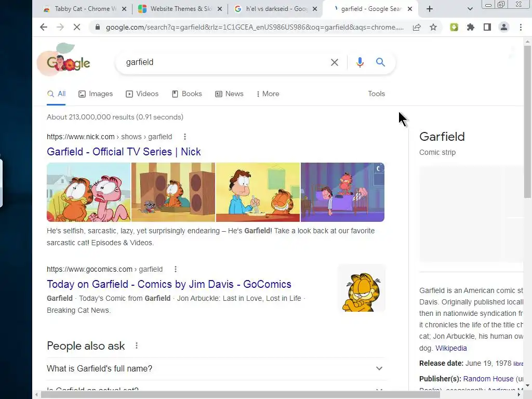Click the horizontal page scrollbar
The image size is (532, 399).
click(x=240, y=395)
